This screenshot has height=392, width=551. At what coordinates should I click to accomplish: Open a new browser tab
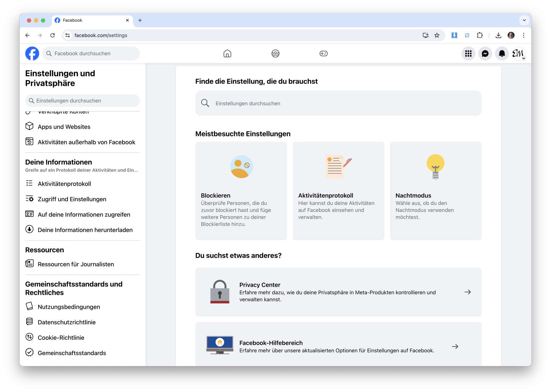(140, 20)
